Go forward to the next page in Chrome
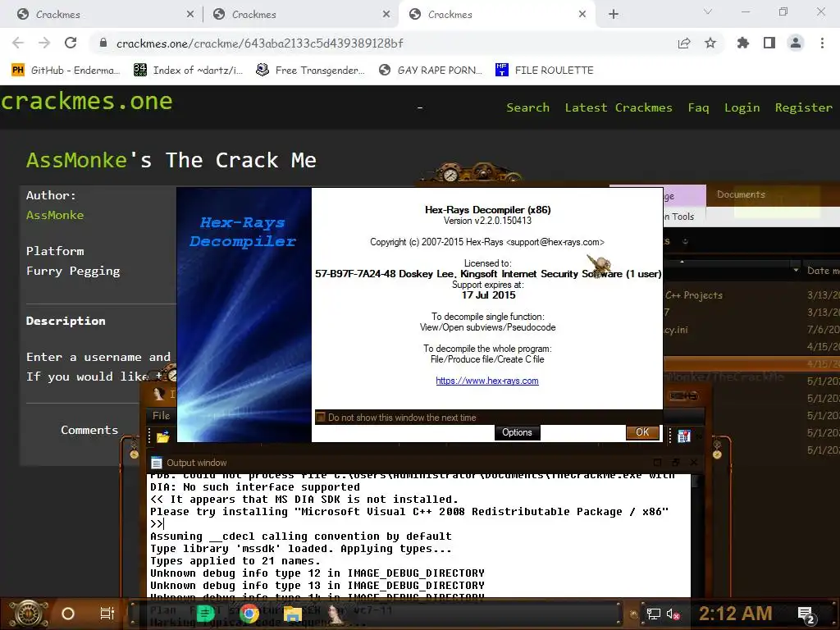Viewport: 840px width, 630px height. pyautogui.click(x=44, y=43)
